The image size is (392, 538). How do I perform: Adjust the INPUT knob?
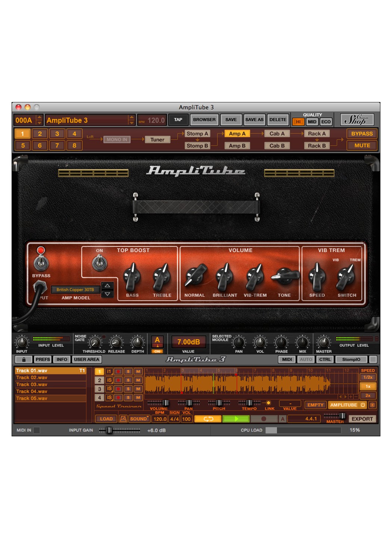tap(22, 342)
